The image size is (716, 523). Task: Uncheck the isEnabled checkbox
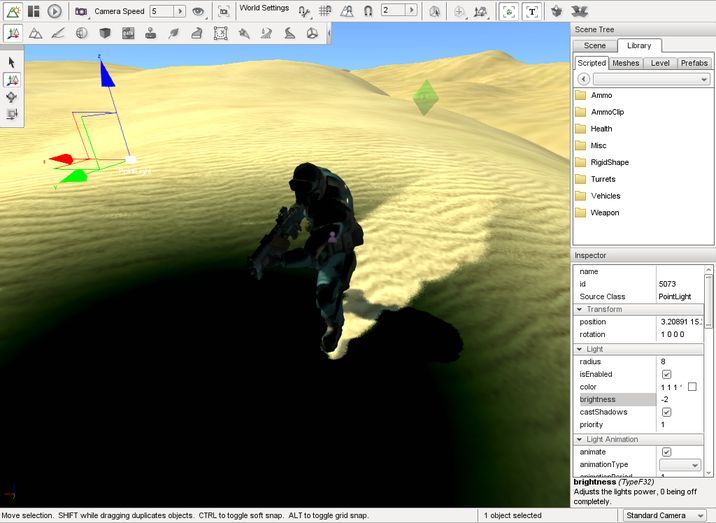[x=666, y=374]
